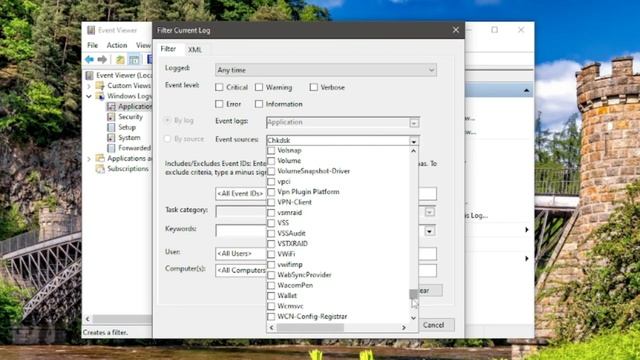This screenshot has height=360, width=640.
Task: Click the show/hide console tree toolbar icon
Action: click(x=134, y=60)
